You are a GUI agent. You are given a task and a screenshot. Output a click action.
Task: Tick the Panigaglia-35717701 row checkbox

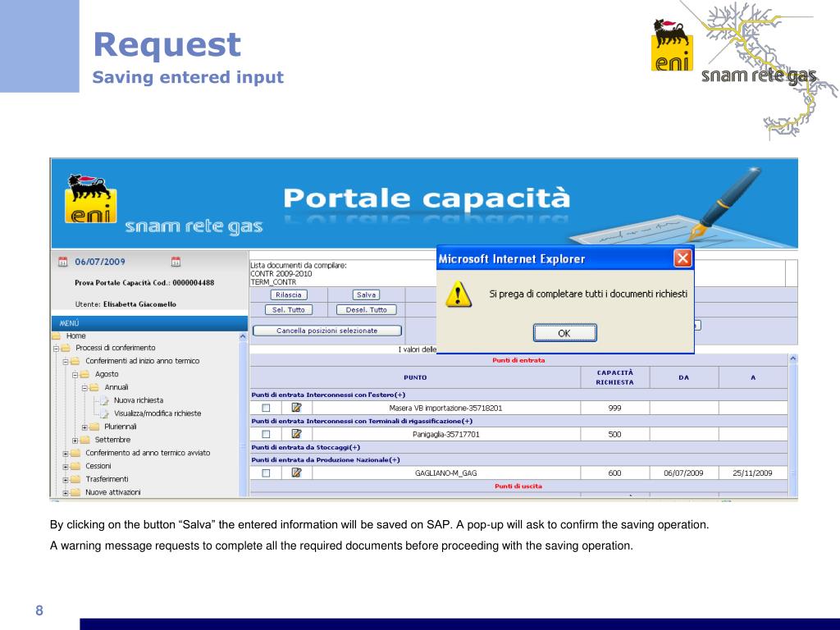(x=266, y=435)
